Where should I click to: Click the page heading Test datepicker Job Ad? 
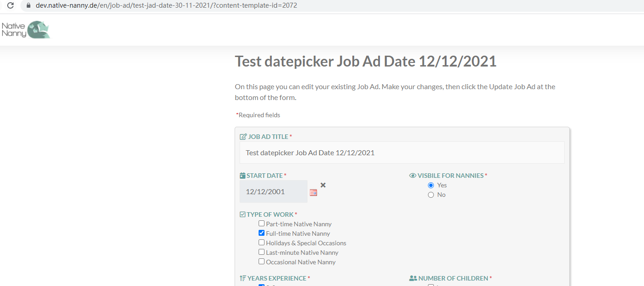click(365, 61)
